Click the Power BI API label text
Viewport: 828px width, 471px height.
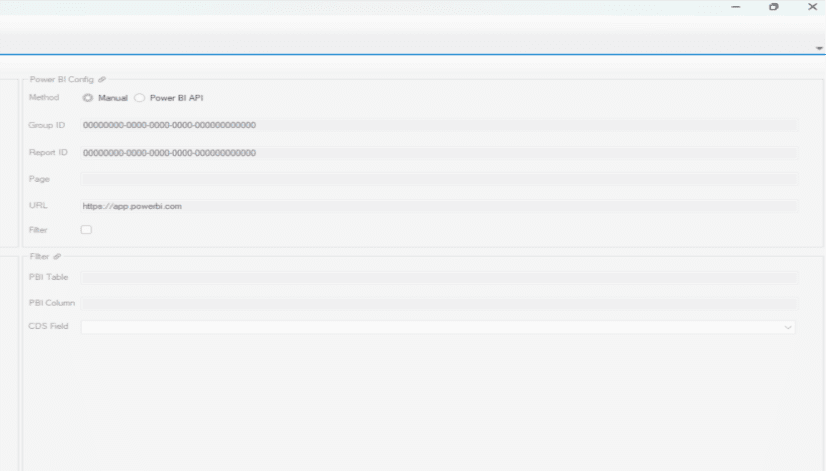click(x=177, y=98)
